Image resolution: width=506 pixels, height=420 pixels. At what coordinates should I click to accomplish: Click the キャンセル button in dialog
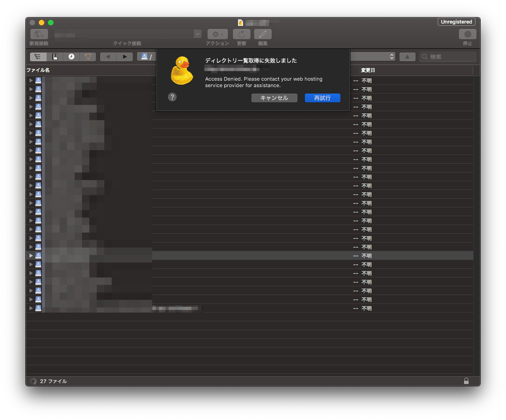click(274, 98)
